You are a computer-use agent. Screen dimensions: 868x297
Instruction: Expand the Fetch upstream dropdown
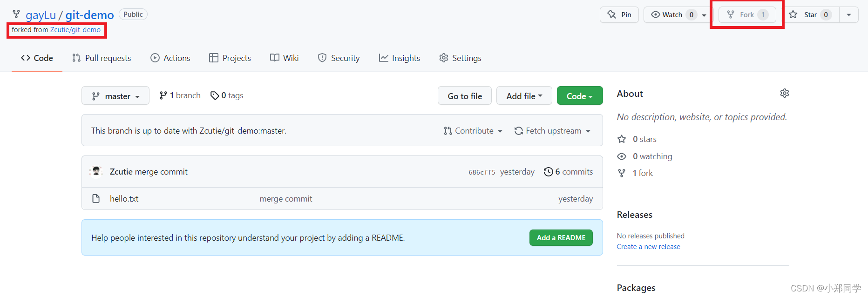tap(552, 131)
